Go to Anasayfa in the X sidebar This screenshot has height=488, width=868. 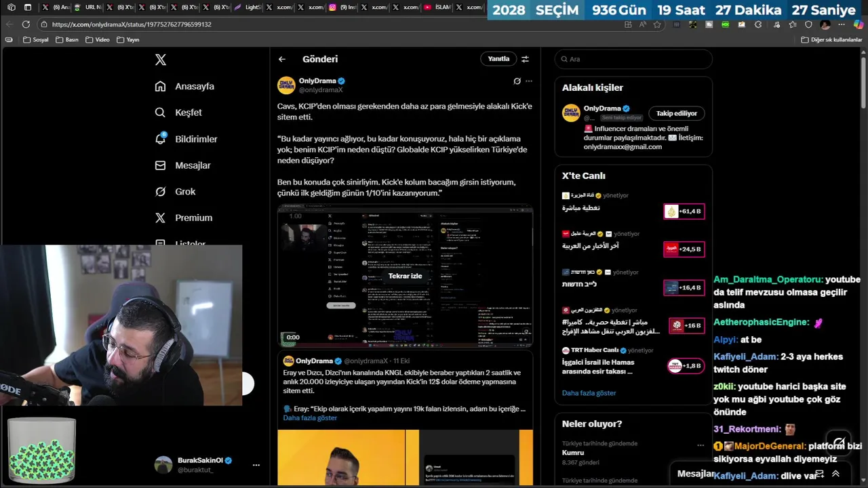184,86
